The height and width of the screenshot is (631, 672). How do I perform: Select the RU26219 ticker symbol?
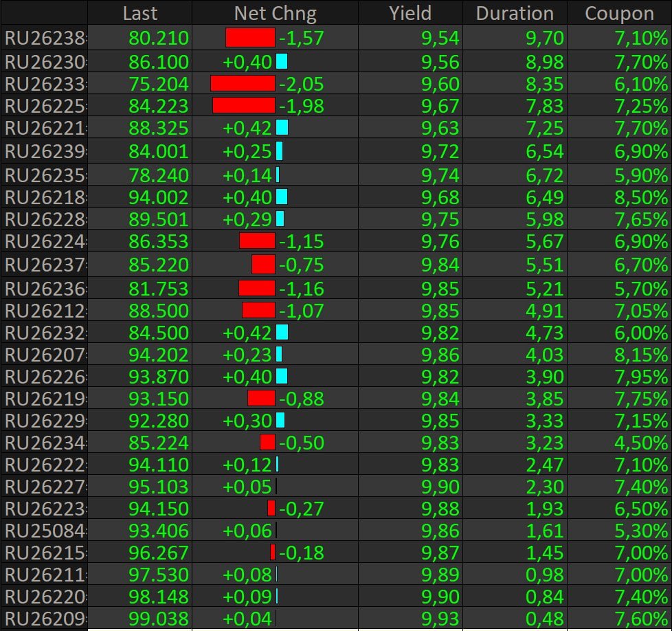[x=45, y=399]
